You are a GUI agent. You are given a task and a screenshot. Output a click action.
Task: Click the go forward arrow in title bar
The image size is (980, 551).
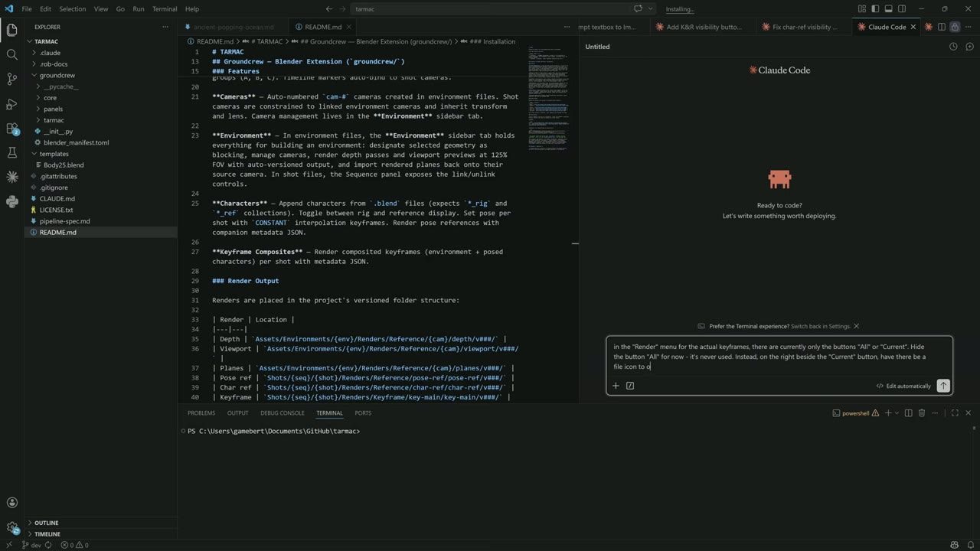[x=342, y=9]
